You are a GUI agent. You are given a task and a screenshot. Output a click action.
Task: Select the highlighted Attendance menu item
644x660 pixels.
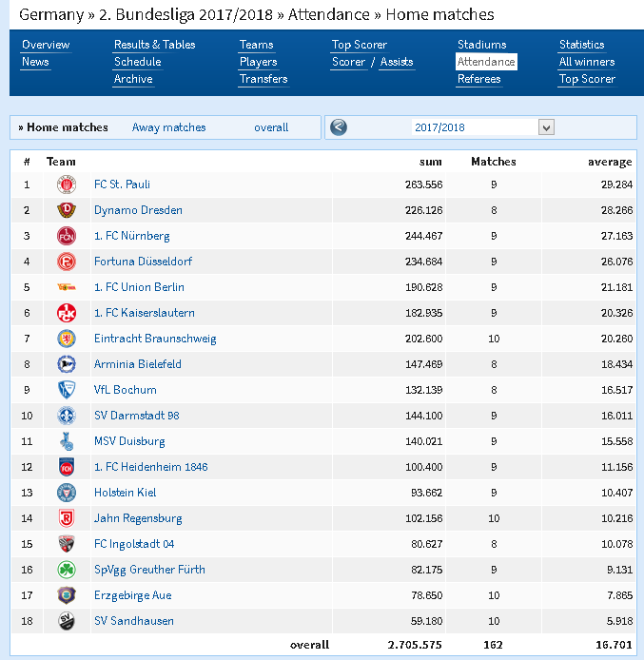tap(486, 62)
